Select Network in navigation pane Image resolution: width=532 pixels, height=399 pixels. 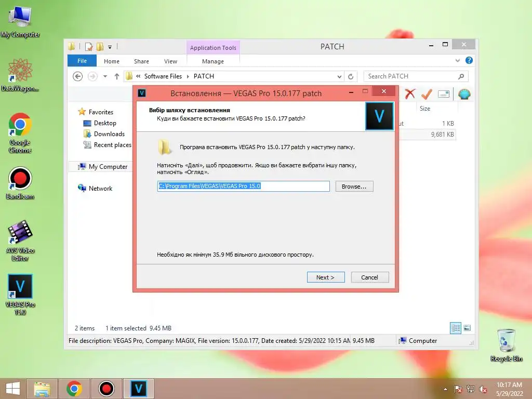100,188
